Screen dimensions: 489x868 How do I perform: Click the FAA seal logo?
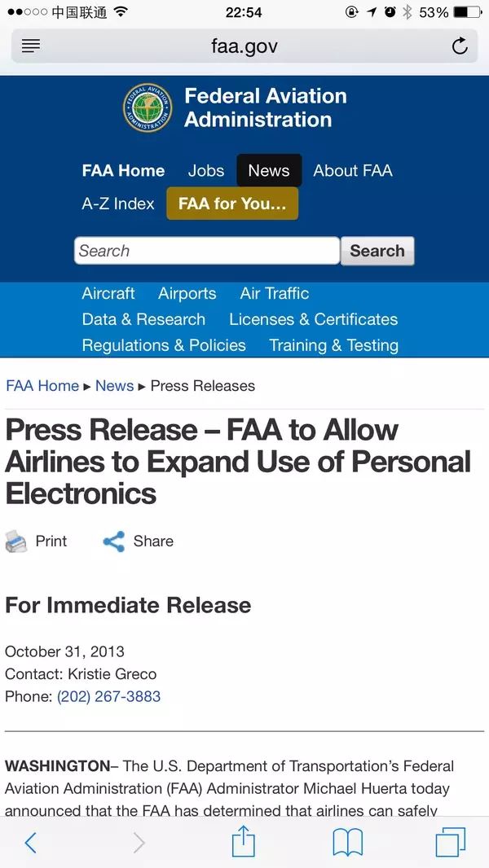(x=148, y=108)
